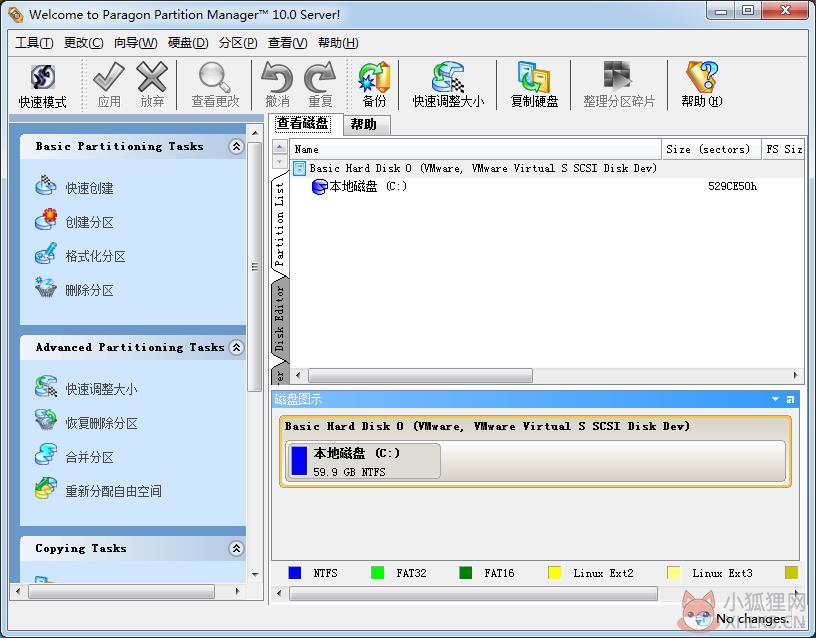Click partition list scroll right arrow
This screenshot has width=816, height=638.
[796, 375]
